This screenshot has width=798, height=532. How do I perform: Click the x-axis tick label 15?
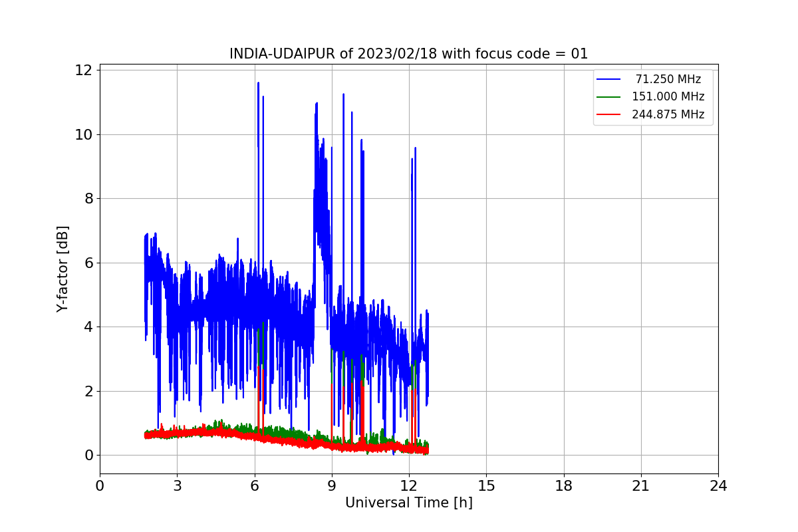tap(486, 486)
